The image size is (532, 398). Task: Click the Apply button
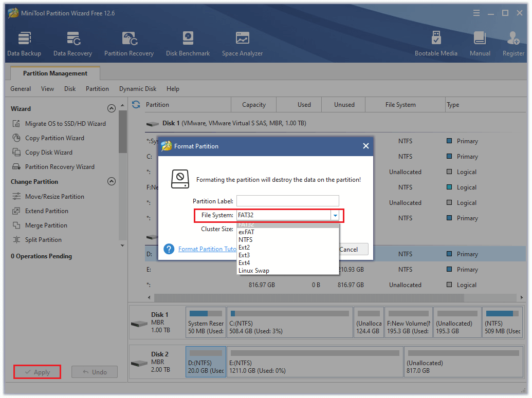click(x=37, y=372)
